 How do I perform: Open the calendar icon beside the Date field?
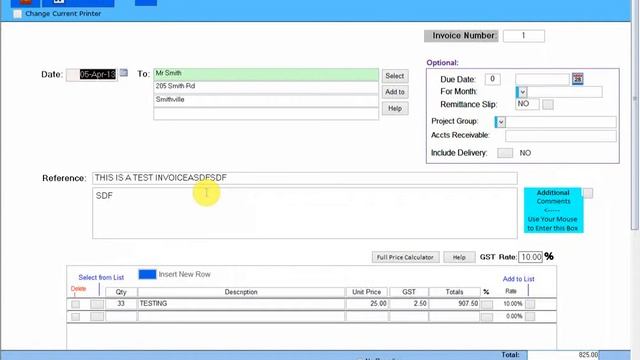pos(124,73)
